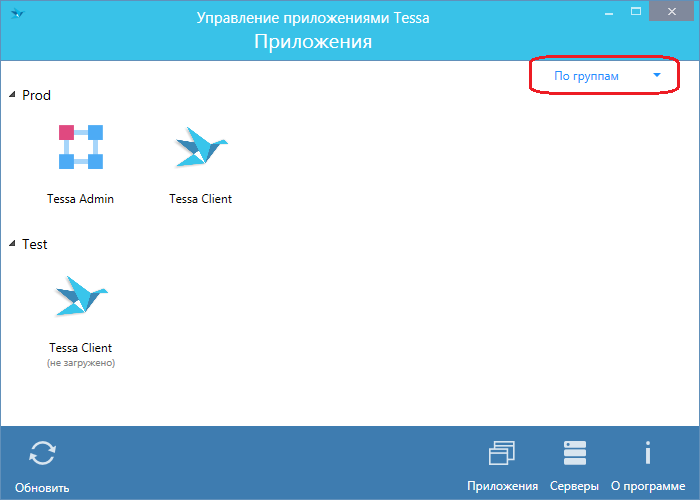Collapse the Prod group triangle

pos(12,95)
